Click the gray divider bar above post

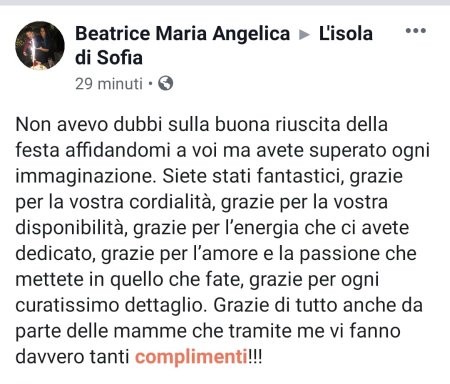click(x=225, y=2)
